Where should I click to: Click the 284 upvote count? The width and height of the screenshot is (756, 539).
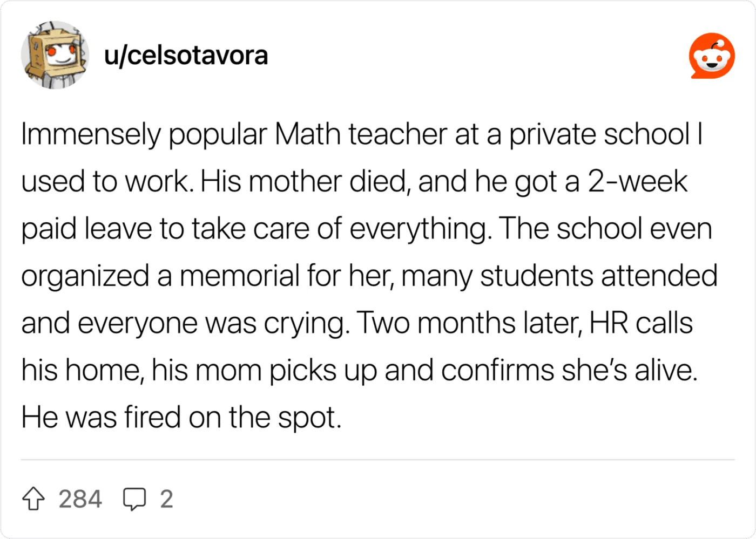tap(80, 499)
